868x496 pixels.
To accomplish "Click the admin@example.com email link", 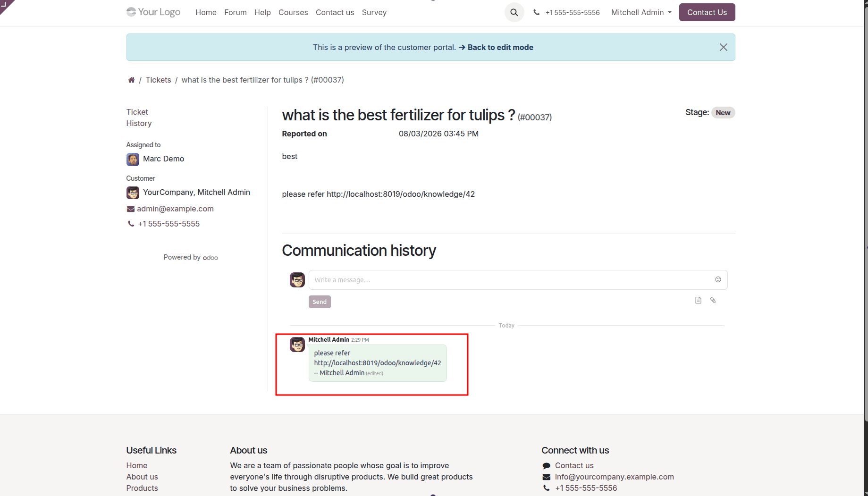I will 175,209.
